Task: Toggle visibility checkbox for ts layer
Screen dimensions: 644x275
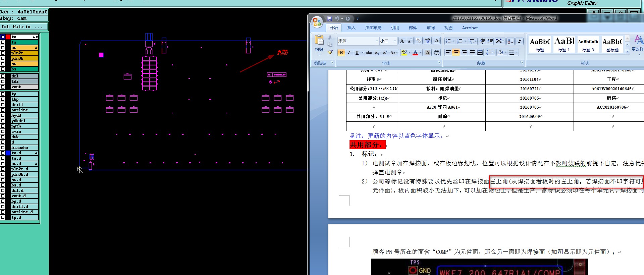Action: coord(3,42)
